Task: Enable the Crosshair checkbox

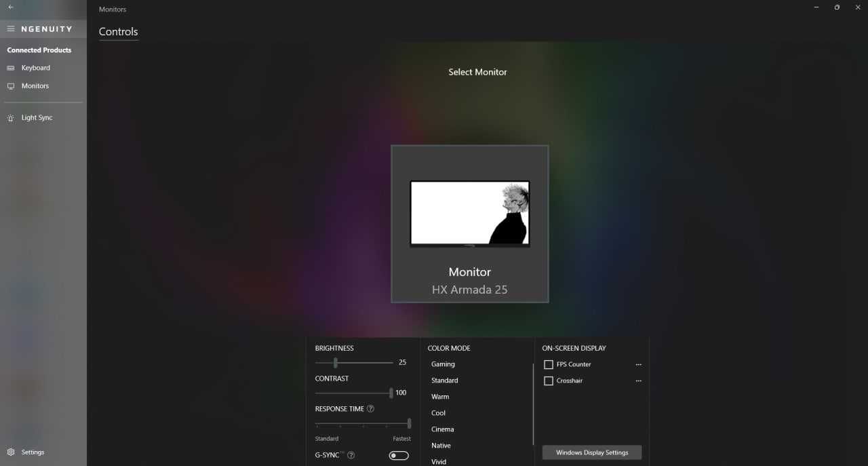Action: click(x=549, y=381)
